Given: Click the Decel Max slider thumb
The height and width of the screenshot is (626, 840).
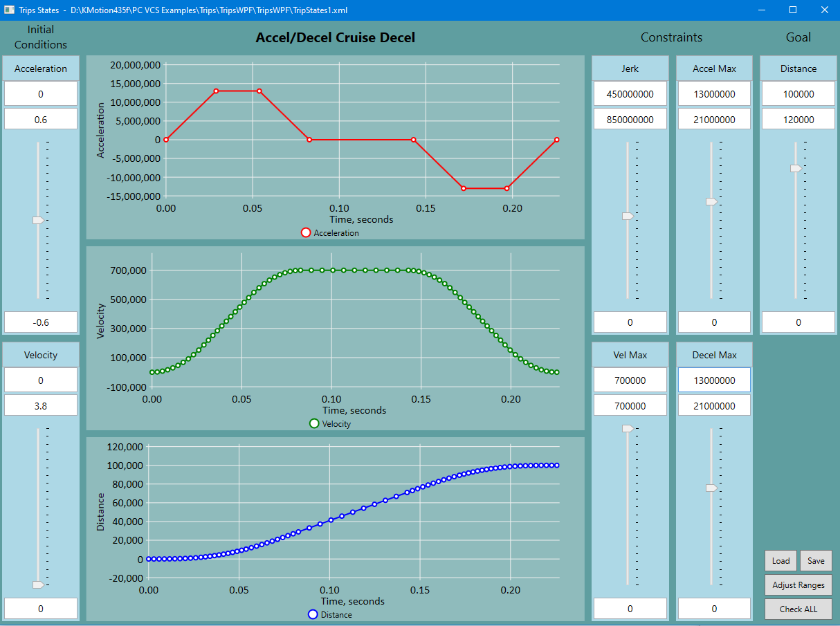Looking at the screenshot, I should 711,488.
